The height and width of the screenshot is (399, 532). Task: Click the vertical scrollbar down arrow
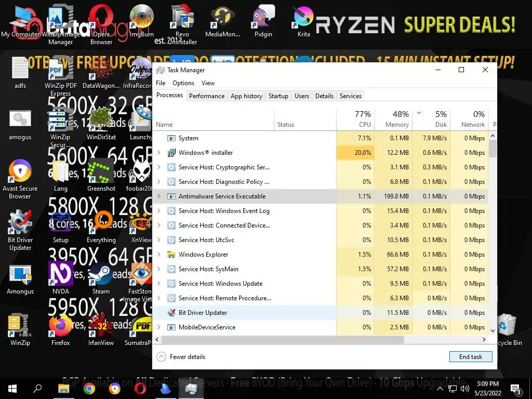point(493,330)
